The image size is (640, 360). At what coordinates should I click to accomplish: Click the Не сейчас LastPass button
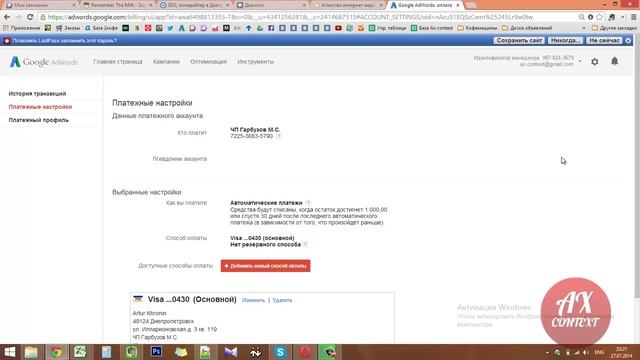pyautogui.click(x=604, y=40)
